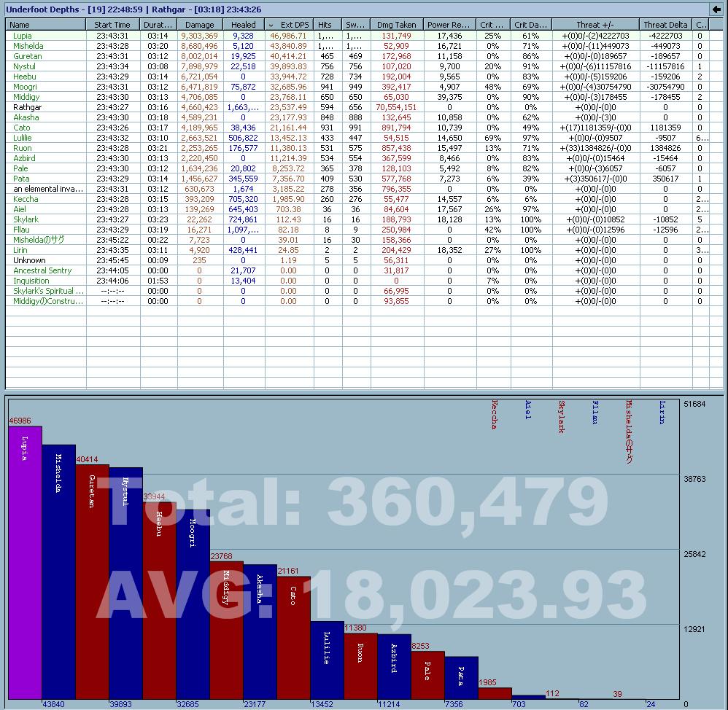Image resolution: width=728 pixels, height=710 pixels.
Task: Select the an elemental invader row
Action: pos(364,189)
